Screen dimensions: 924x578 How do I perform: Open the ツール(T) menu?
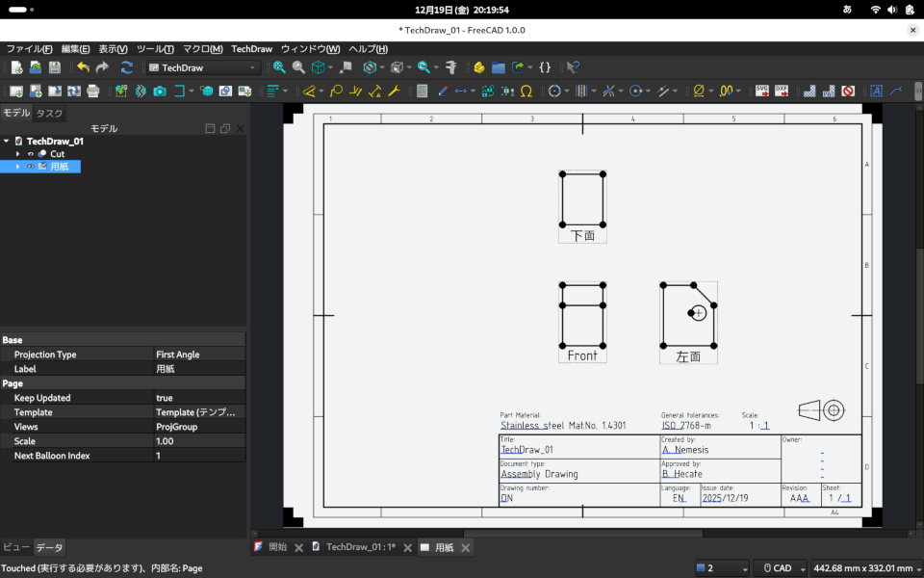[x=155, y=49]
